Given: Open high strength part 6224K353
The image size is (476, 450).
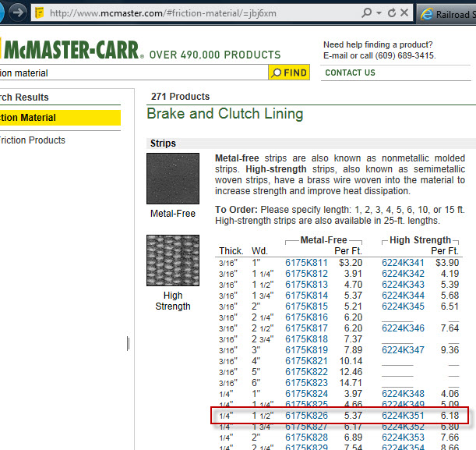Looking at the screenshot, I should (403, 438).
